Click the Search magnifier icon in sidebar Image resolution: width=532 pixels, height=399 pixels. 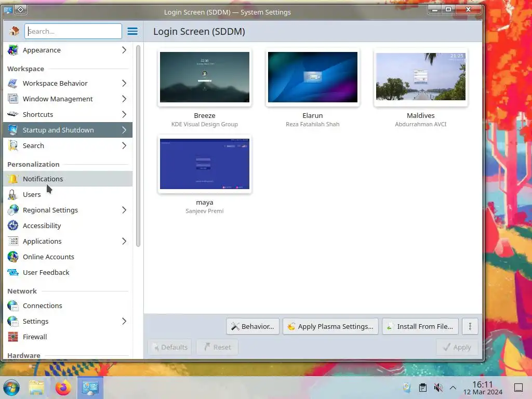pyautogui.click(x=13, y=145)
